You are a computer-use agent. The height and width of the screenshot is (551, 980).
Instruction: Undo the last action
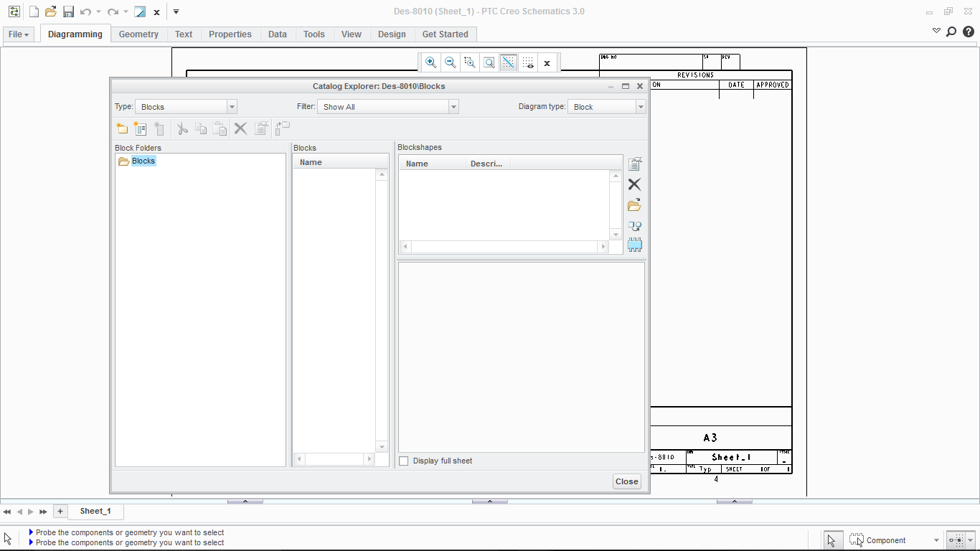(85, 11)
